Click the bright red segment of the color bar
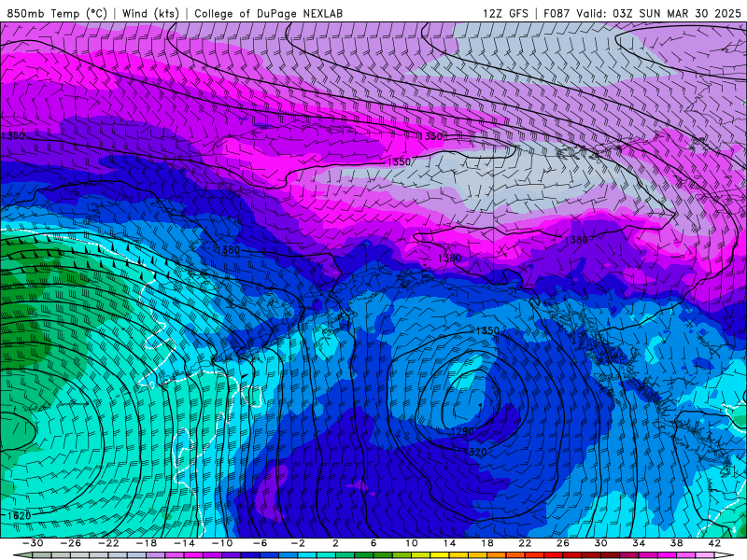 click(553, 556)
